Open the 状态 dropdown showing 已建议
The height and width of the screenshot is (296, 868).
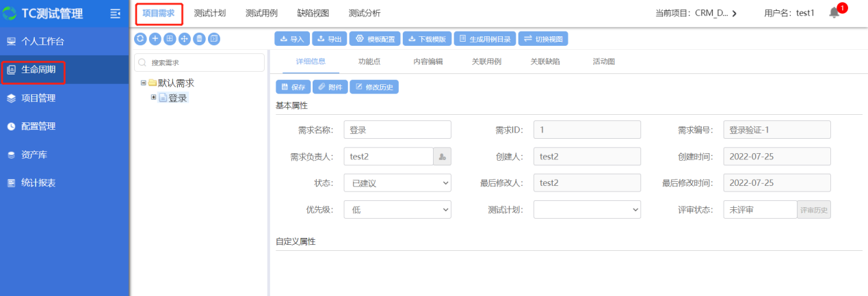tap(397, 183)
